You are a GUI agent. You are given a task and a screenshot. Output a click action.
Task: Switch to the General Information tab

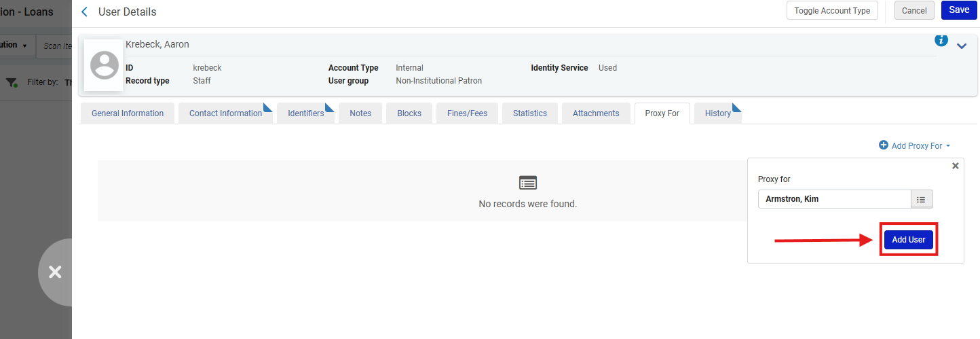coord(128,113)
